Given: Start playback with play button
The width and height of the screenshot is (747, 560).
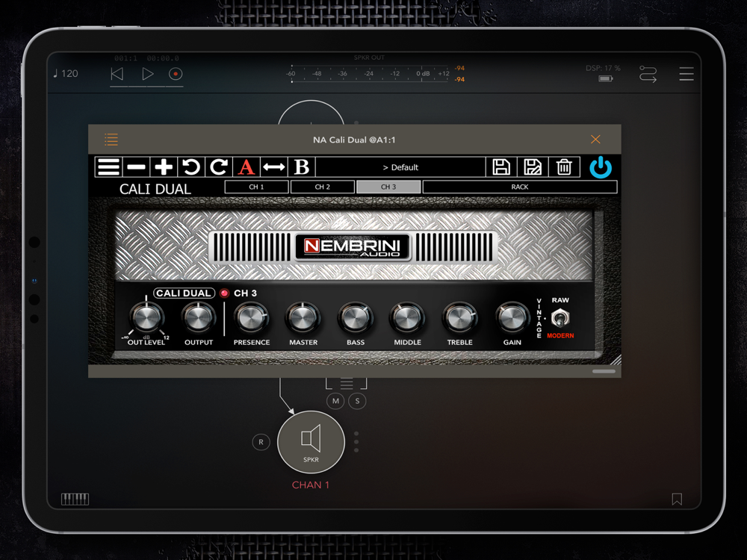Looking at the screenshot, I should pyautogui.click(x=148, y=74).
